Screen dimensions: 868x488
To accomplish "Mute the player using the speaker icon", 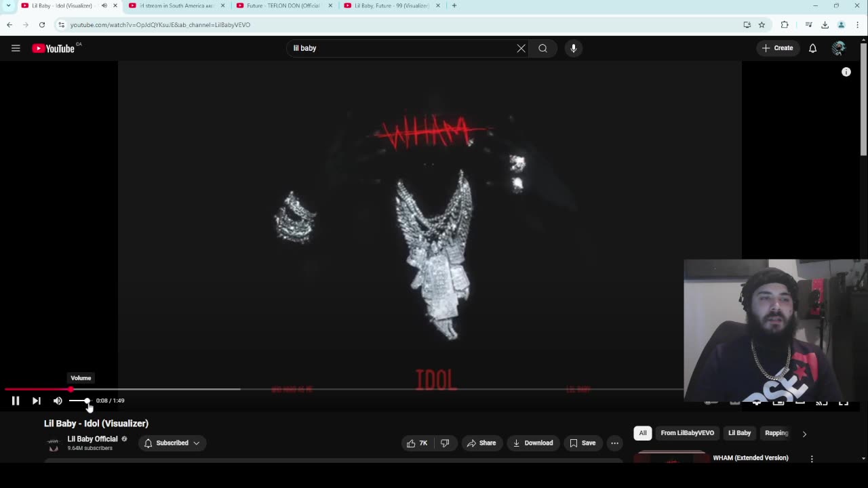I will pyautogui.click(x=58, y=401).
